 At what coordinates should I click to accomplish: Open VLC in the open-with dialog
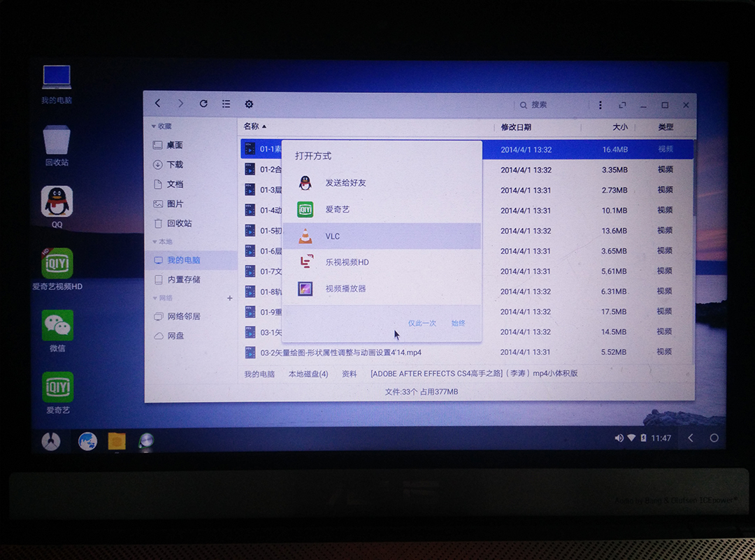pyautogui.click(x=333, y=236)
